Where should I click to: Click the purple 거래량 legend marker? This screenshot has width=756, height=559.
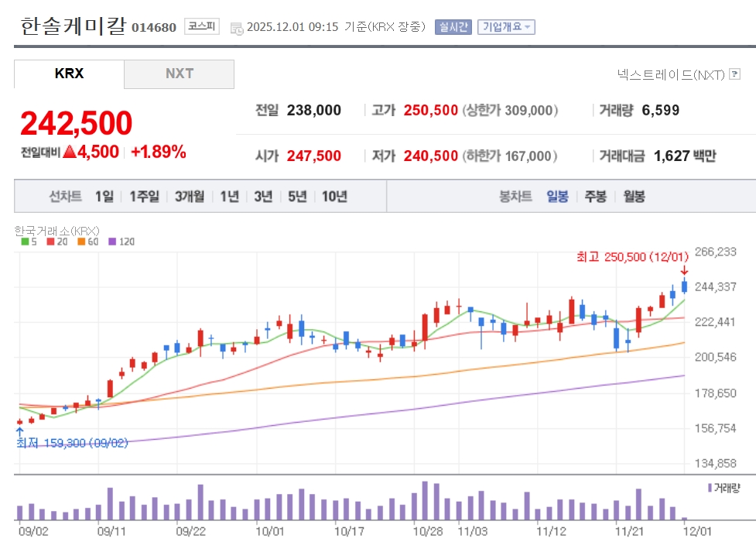pos(710,488)
